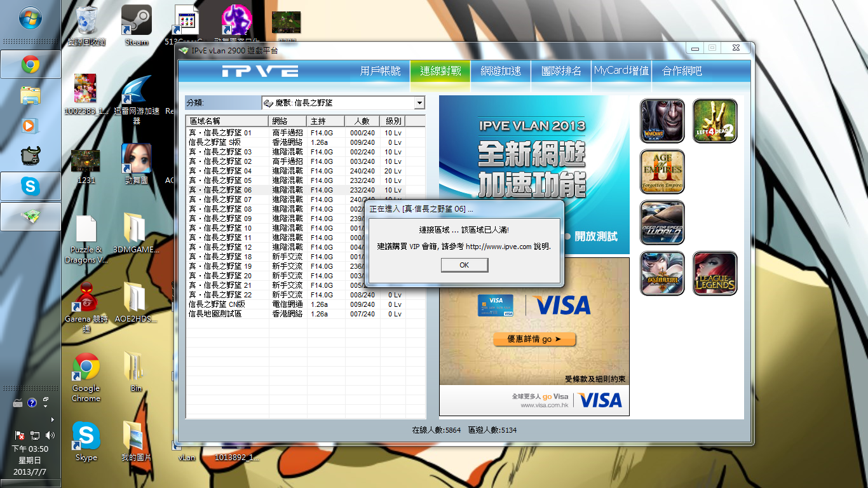Screen dimensions: 868x488
Task: Click the anime hero game icon beside League of Legends
Action: pos(662,273)
